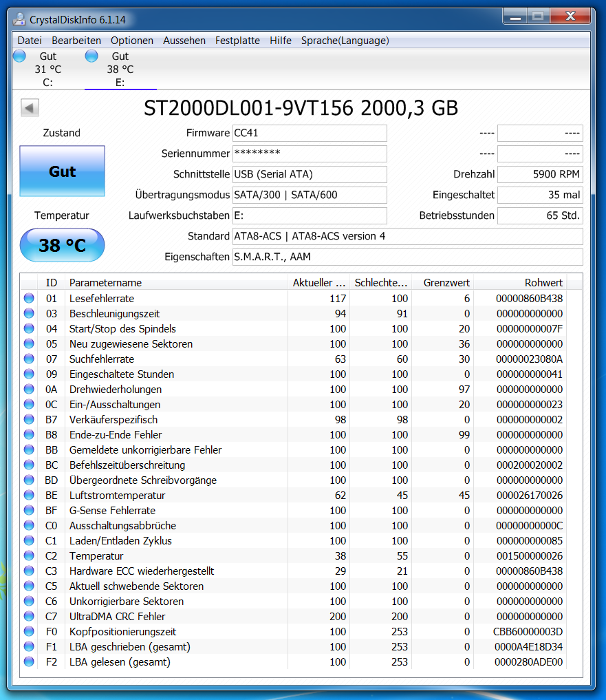The width and height of the screenshot is (606, 700).
Task: Click the Schnittstelle field USB (Serial ATA)
Action: 310,174
